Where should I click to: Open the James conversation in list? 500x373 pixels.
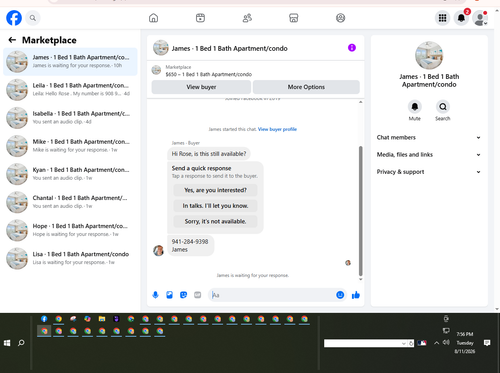(70, 62)
